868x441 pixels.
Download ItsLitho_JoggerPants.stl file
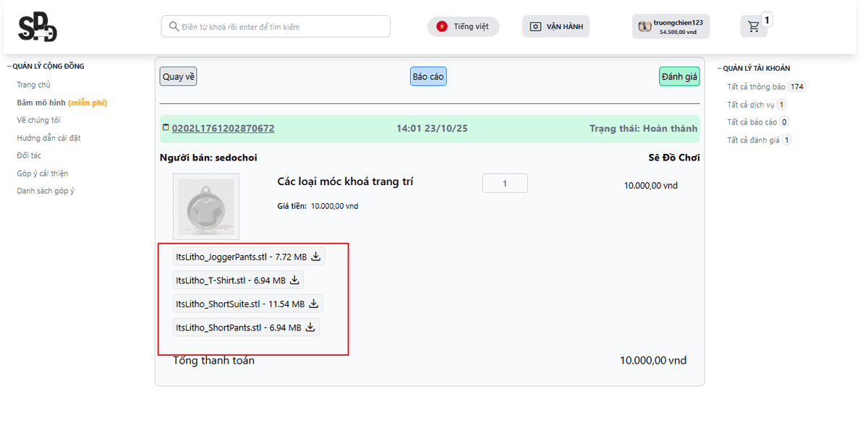tap(315, 256)
